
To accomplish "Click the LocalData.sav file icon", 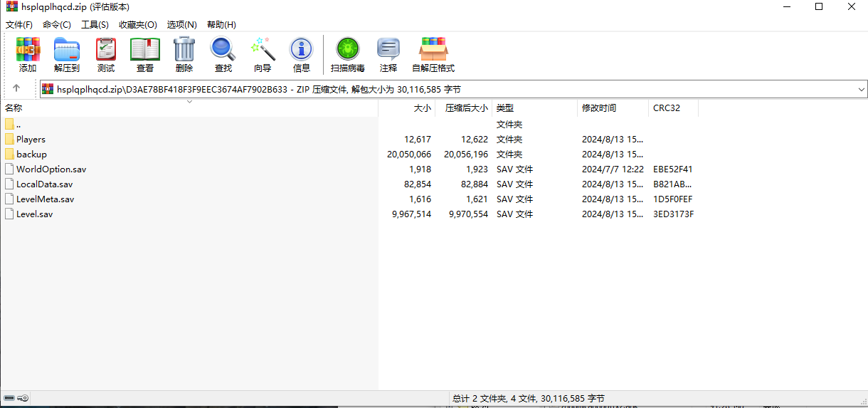I will click(x=9, y=184).
